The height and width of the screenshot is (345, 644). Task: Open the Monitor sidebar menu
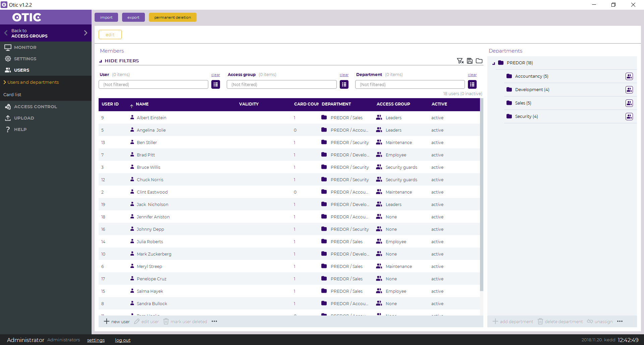(25, 47)
